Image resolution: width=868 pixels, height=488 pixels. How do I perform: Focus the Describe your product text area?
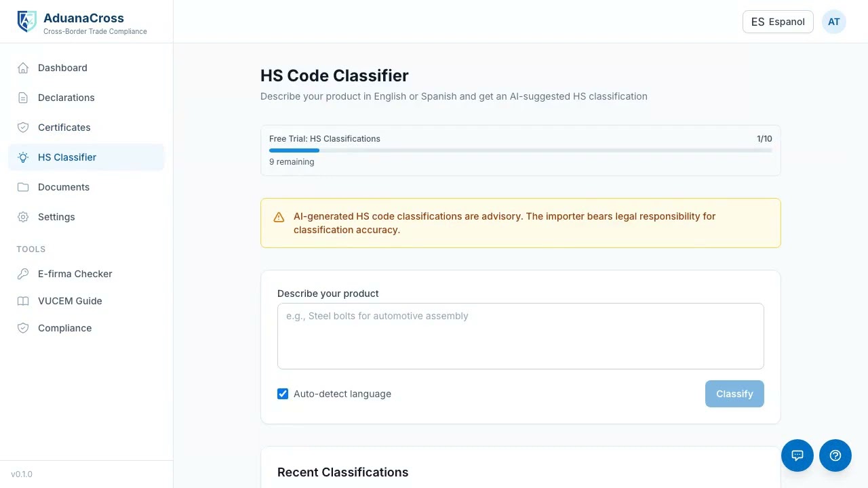pyautogui.click(x=521, y=336)
